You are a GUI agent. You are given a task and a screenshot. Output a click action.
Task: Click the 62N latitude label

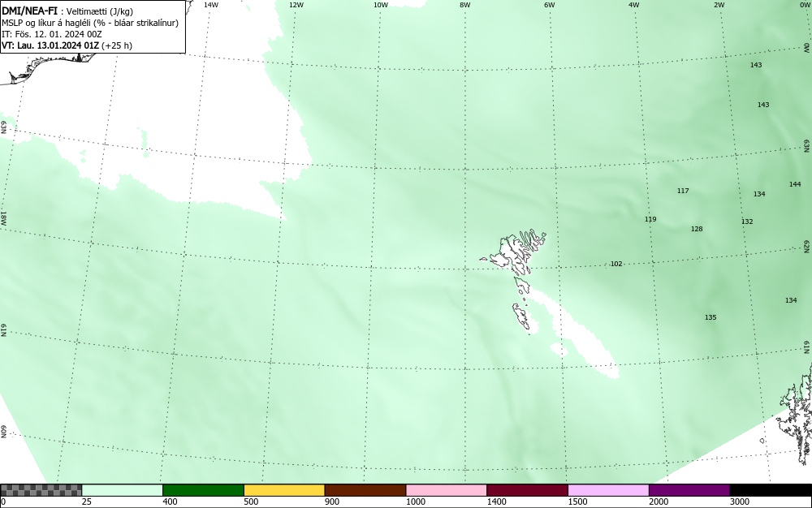click(x=807, y=246)
